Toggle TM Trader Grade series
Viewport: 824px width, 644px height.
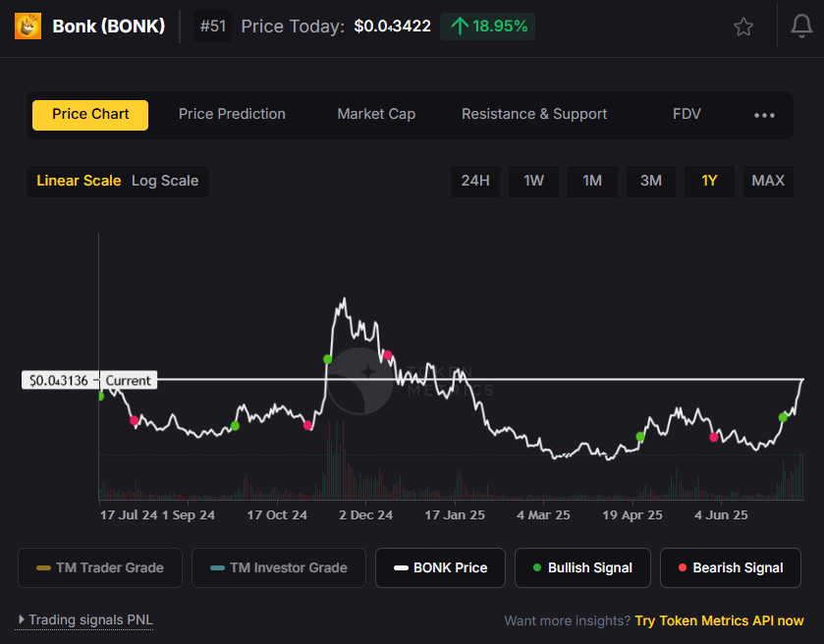pos(100,567)
